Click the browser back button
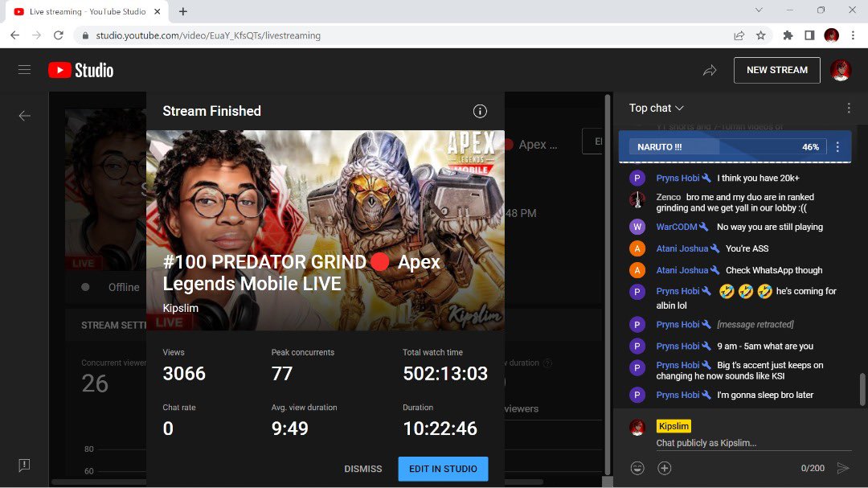 pyautogui.click(x=15, y=35)
